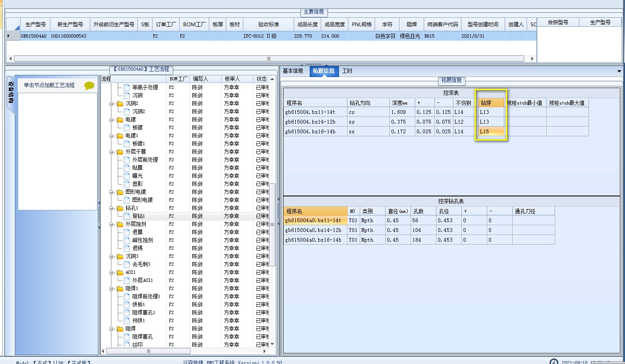Open the 工时 tab
Image resolution: width=625 pixels, height=364 pixels.
pyautogui.click(x=347, y=71)
